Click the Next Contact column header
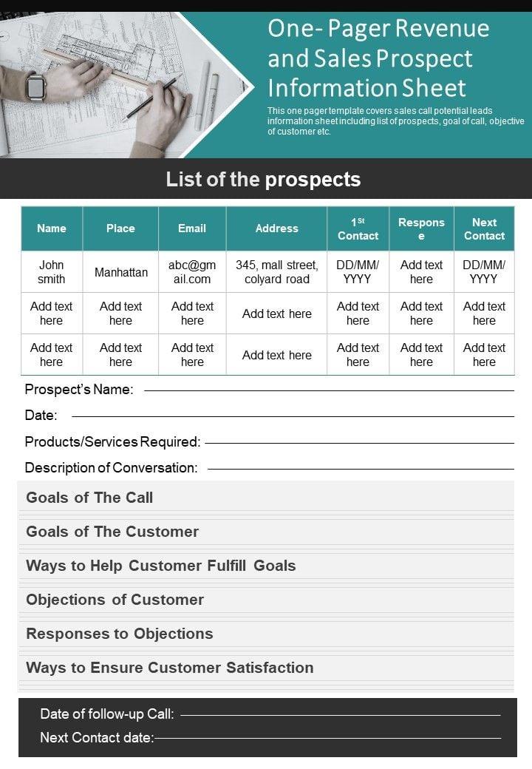This screenshot has height=769, width=532. [x=484, y=228]
